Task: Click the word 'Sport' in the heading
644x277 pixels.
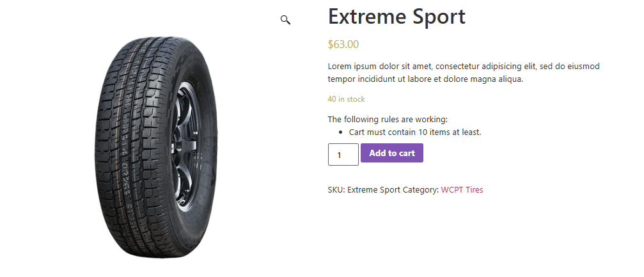Action: pyautogui.click(x=435, y=17)
